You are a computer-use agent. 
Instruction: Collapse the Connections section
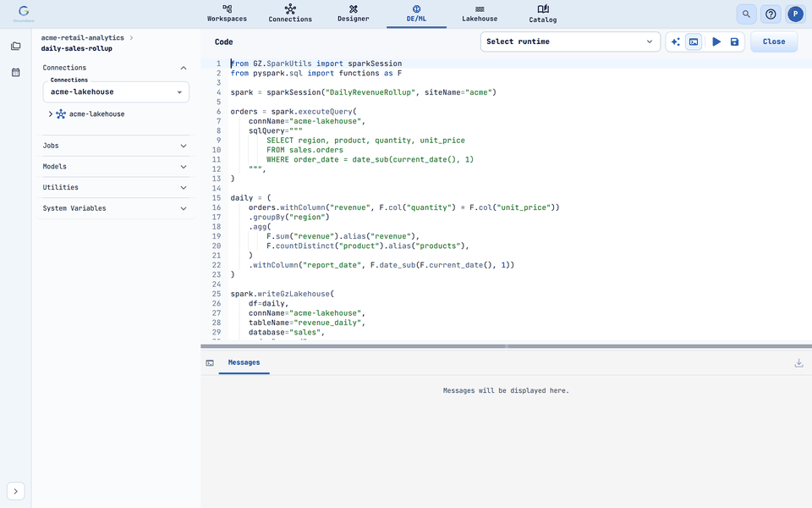[x=184, y=68]
